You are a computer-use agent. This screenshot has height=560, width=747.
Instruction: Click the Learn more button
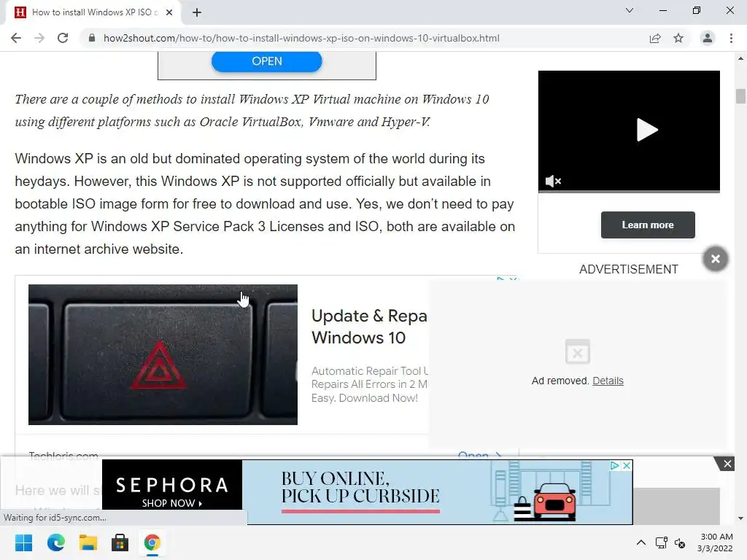(x=648, y=225)
